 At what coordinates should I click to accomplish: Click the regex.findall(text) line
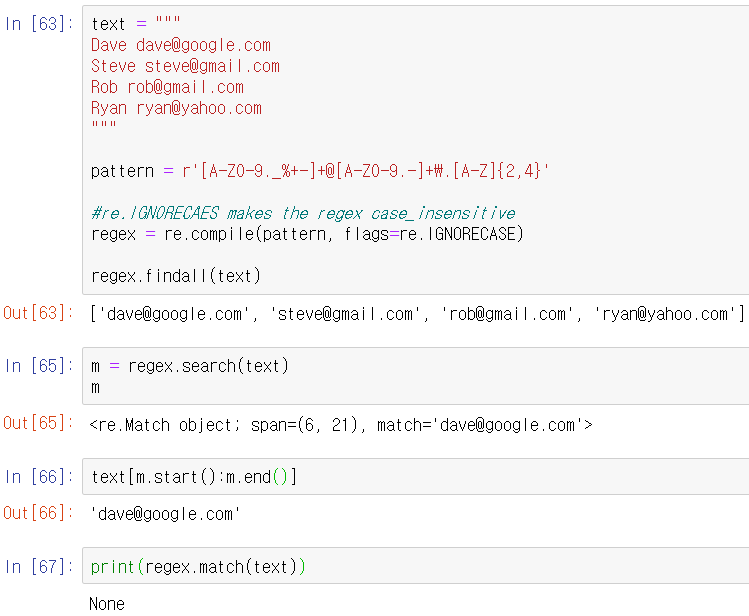(176, 276)
